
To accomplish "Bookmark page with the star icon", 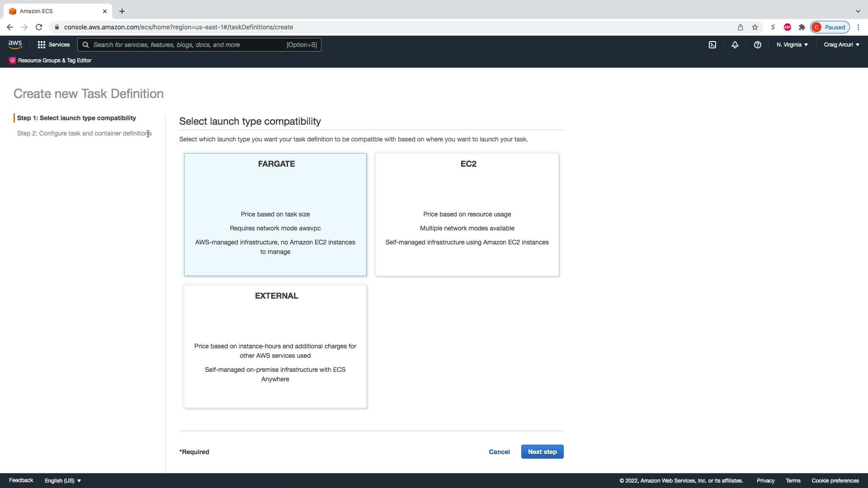I will click(x=755, y=27).
